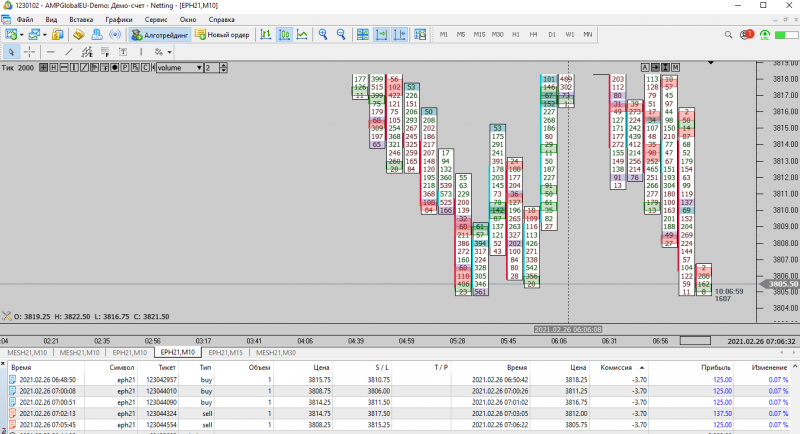Click the H box icon on chart panel
800x434 pixels.
coord(54,67)
